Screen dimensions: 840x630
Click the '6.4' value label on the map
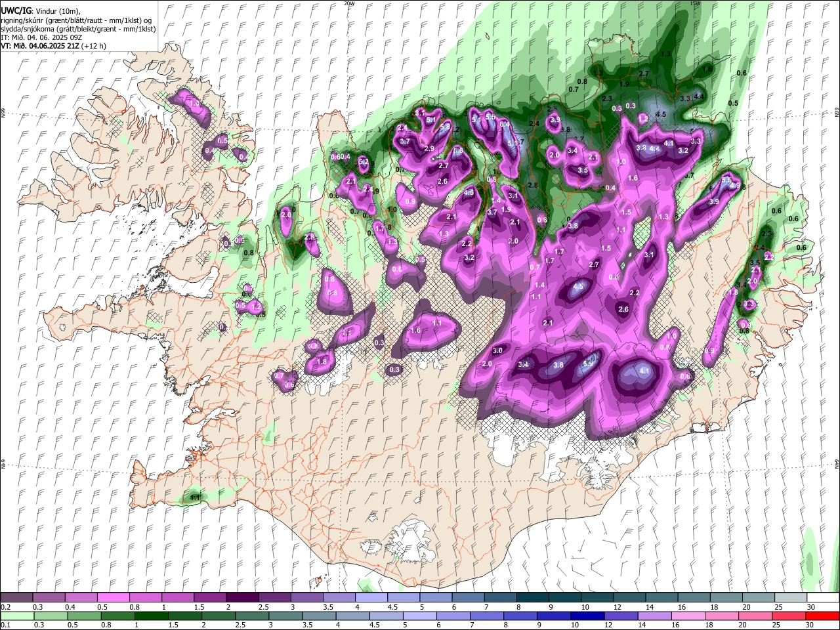pyautogui.click(x=505, y=124)
